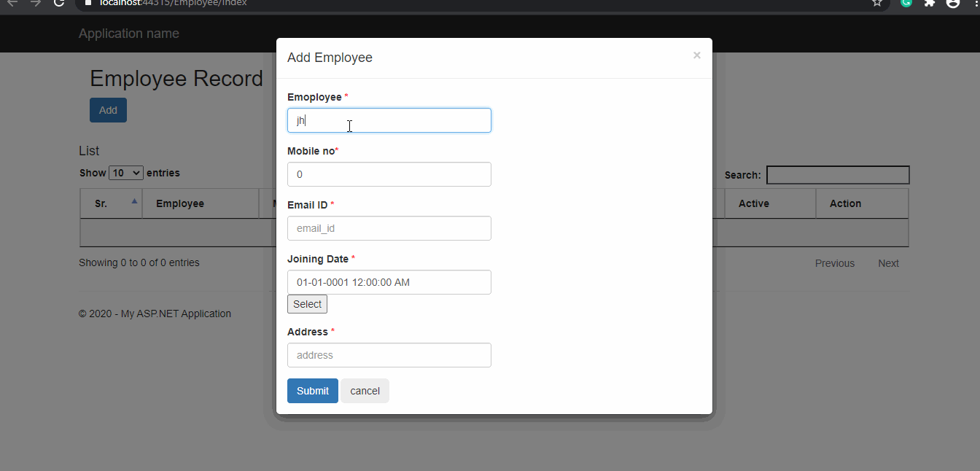The image size is (980, 471).
Task: Click inside the table Search box
Action: pos(837,174)
